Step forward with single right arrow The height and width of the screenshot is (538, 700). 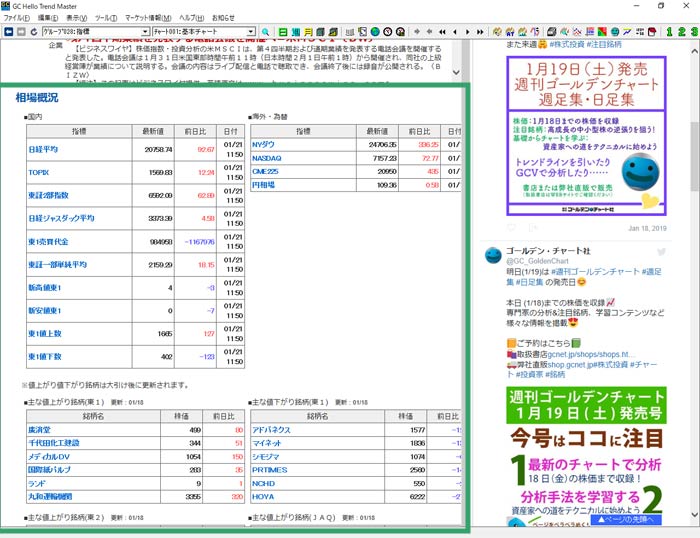pyautogui.click(x=467, y=32)
